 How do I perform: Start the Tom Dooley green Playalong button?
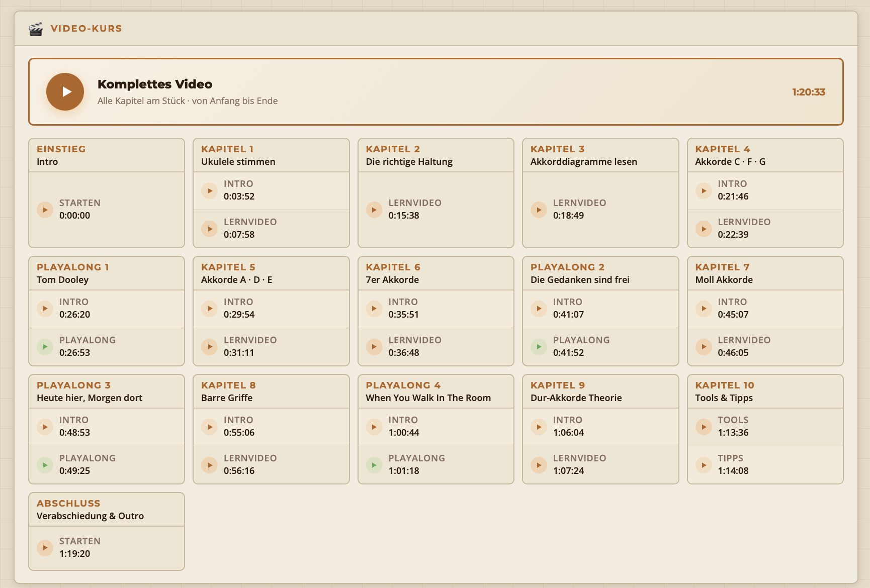45,347
